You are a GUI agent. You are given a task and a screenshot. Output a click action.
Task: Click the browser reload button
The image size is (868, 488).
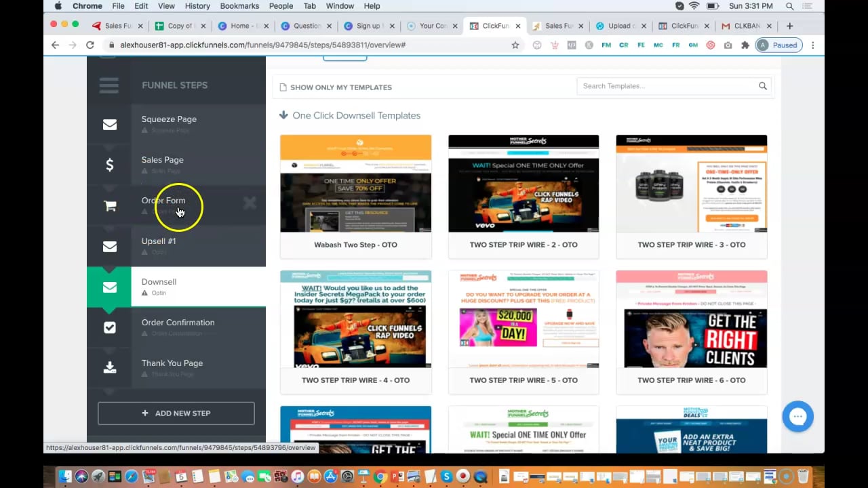coord(90,45)
